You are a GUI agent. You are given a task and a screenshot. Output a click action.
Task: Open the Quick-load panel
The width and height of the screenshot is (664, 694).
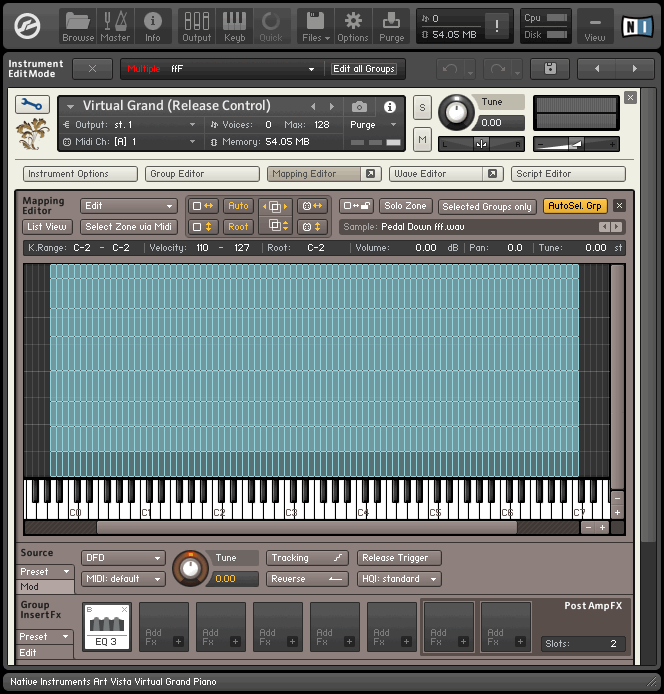(271, 27)
